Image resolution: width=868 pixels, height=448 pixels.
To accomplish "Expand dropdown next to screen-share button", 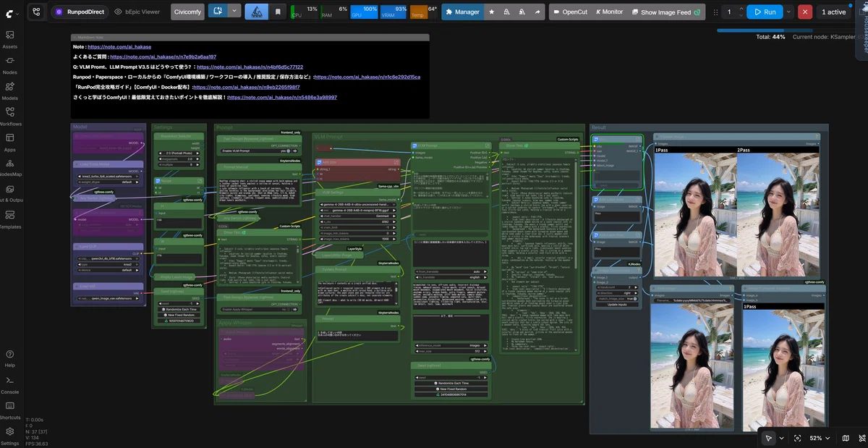I will (x=234, y=11).
